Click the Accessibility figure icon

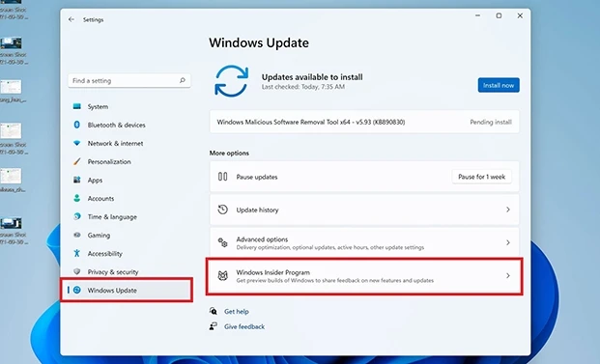pyautogui.click(x=77, y=253)
